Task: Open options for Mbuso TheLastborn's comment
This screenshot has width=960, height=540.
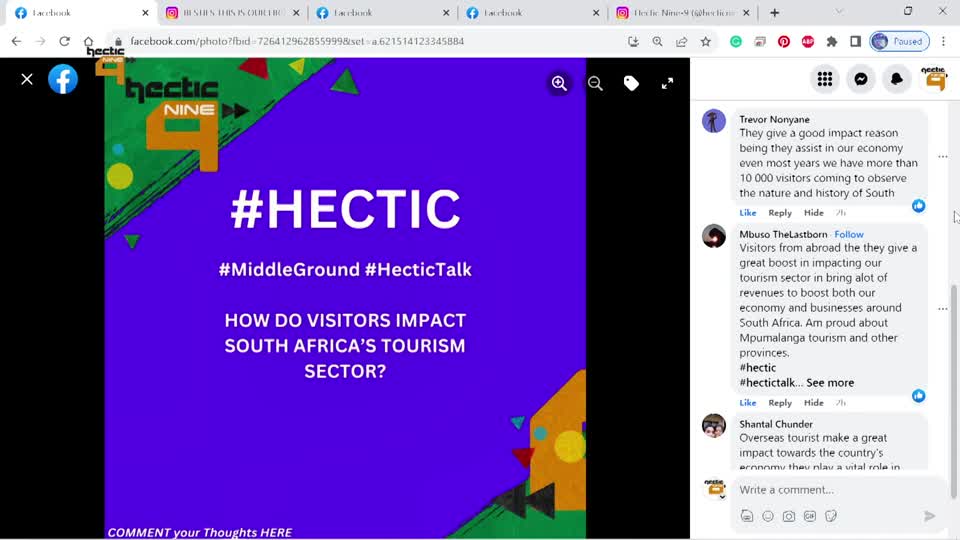Action: coord(942,309)
